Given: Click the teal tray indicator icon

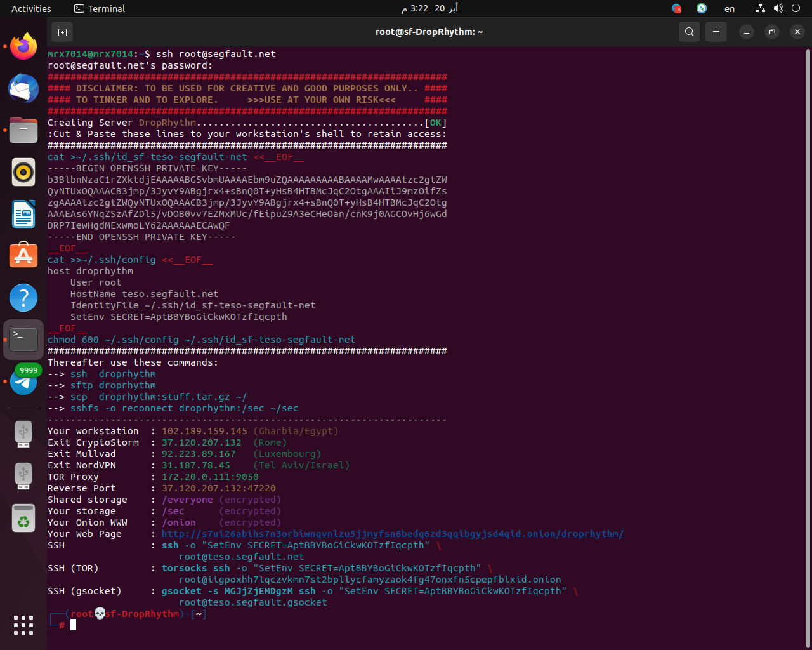Looking at the screenshot, I should pos(702,8).
